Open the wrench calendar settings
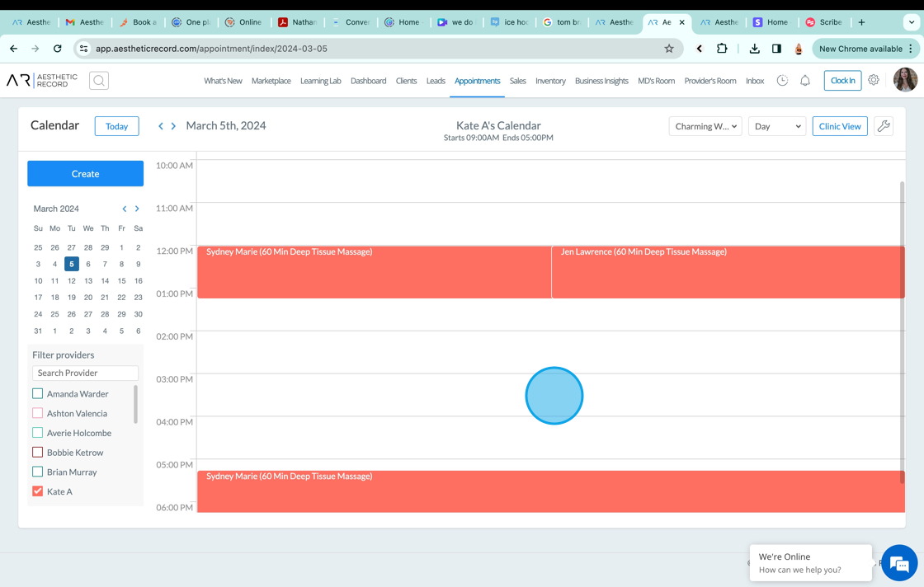The height and width of the screenshot is (587, 924). [x=884, y=126]
